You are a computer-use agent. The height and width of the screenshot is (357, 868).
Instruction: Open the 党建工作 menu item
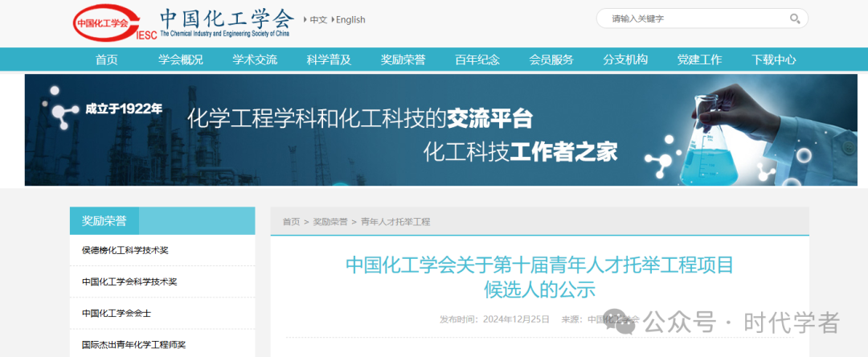(x=700, y=59)
